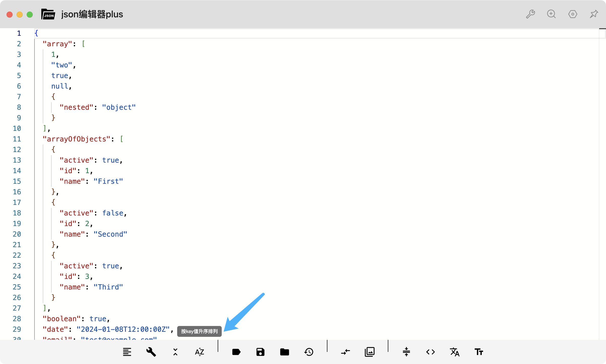Click the "2024-01-08T12:00:00Z" date value

click(x=123, y=329)
